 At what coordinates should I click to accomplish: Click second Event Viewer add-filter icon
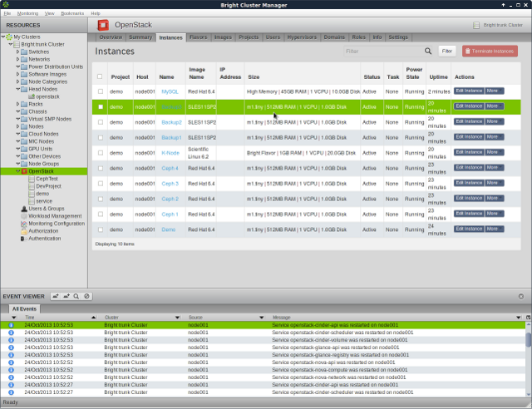tap(66, 296)
